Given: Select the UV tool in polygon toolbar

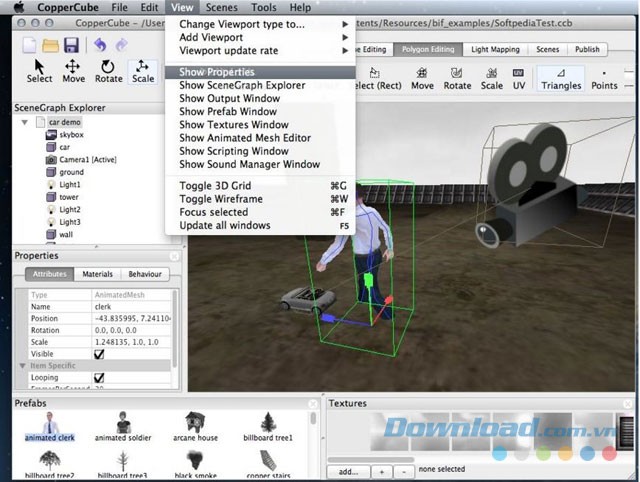Looking at the screenshot, I should pyautogui.click(x=519, y=78).
